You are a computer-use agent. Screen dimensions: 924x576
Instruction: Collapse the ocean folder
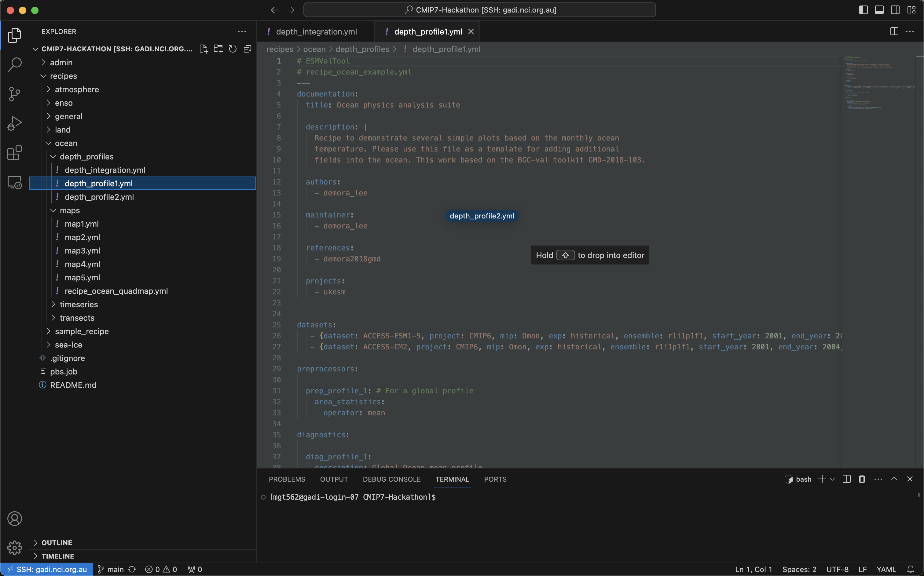[142, 143]
